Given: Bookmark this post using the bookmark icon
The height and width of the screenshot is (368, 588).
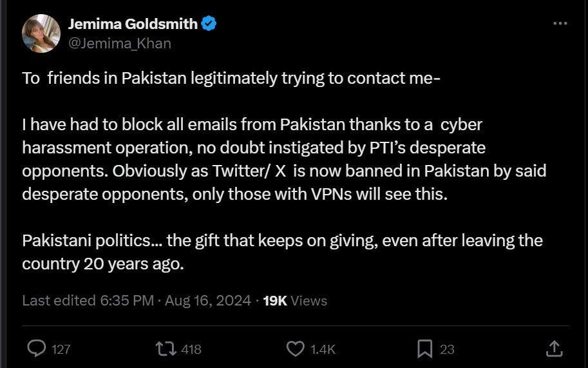Looking at the screenshot, I should (x=424, y=349).
